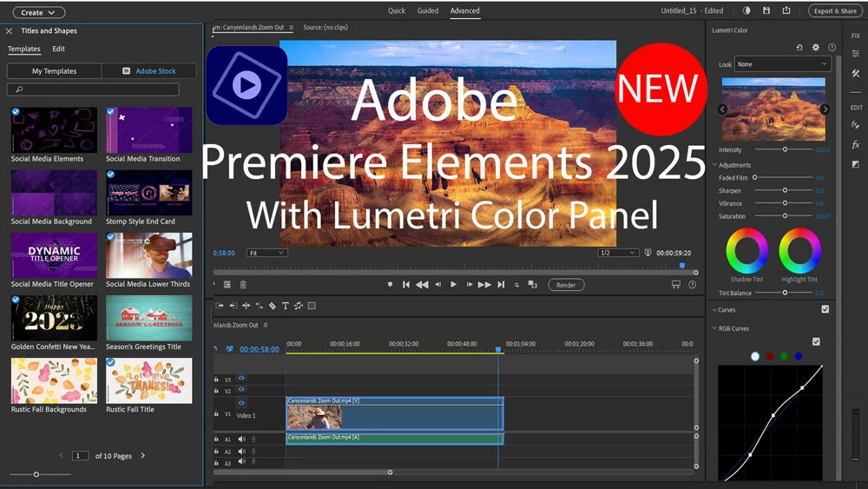This screenshot has height=489, width=868.
Task: Click the share upload icon in top bar
Action: (786, 10)
